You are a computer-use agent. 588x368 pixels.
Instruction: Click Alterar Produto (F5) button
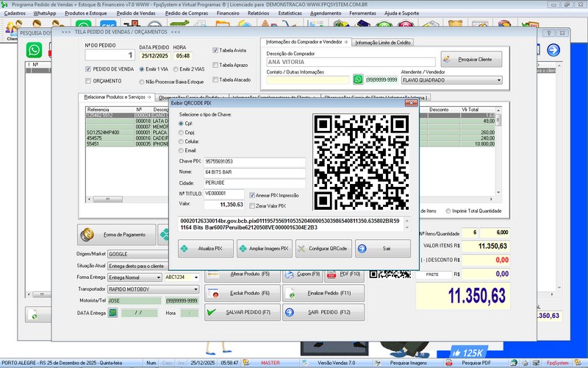click(x=243, y=276)
